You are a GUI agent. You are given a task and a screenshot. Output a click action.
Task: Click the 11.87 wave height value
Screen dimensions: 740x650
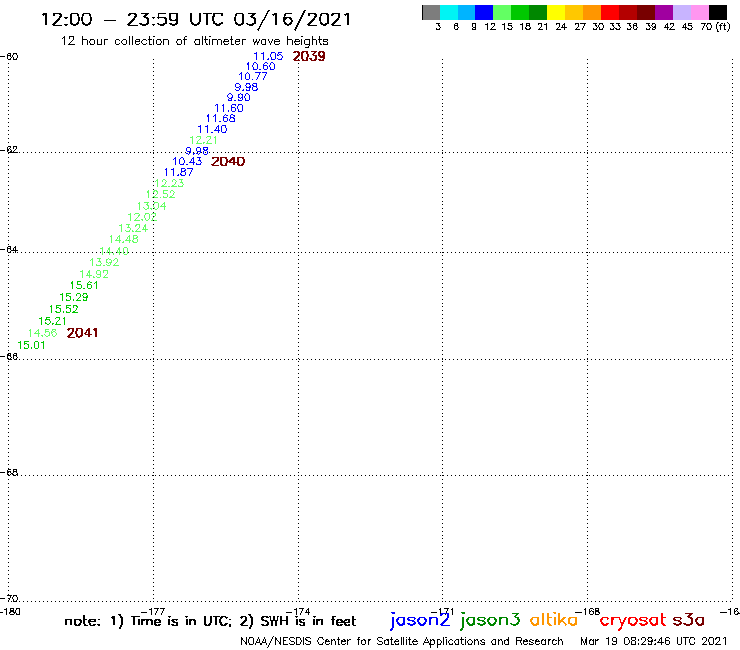[178, 172]
